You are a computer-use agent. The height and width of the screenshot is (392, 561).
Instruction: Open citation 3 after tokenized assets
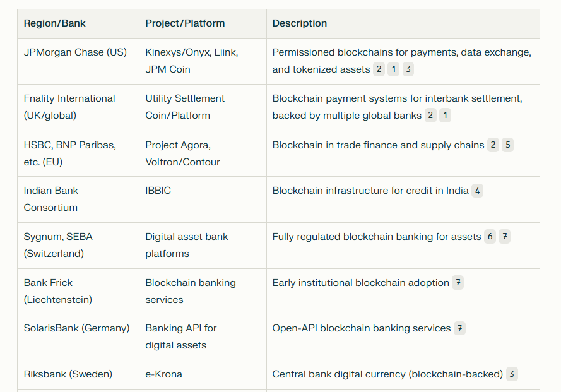tap(408, 69)
